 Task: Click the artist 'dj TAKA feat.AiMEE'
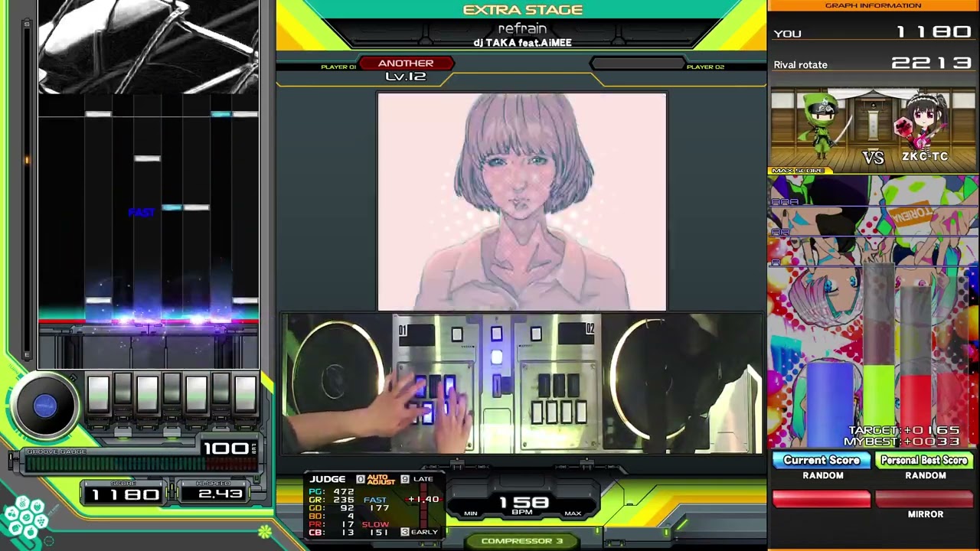click(522, 43)
